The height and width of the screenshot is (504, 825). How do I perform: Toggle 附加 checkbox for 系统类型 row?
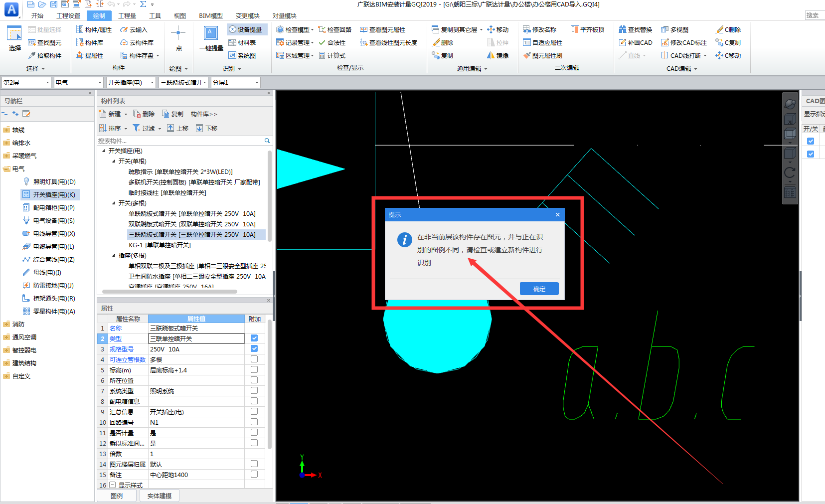pyautogui.click(x=254, y=390)
